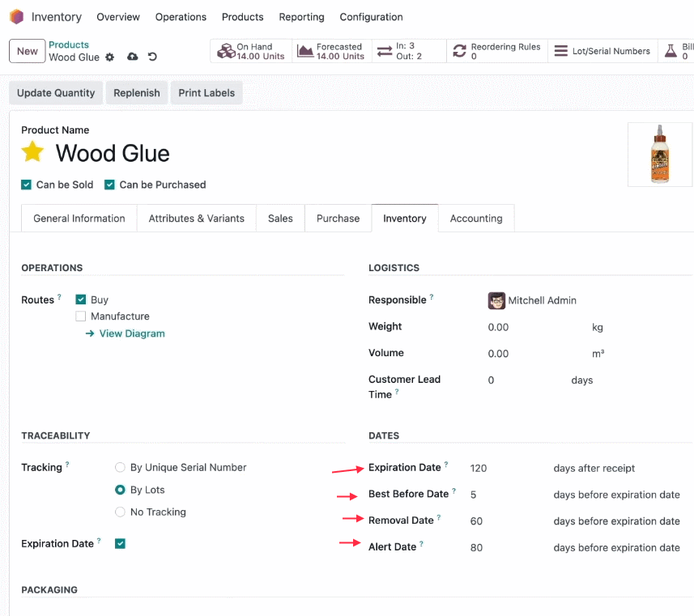Open the Overview menu
This screenshot has height=616, width=694.
pos(118,17)
